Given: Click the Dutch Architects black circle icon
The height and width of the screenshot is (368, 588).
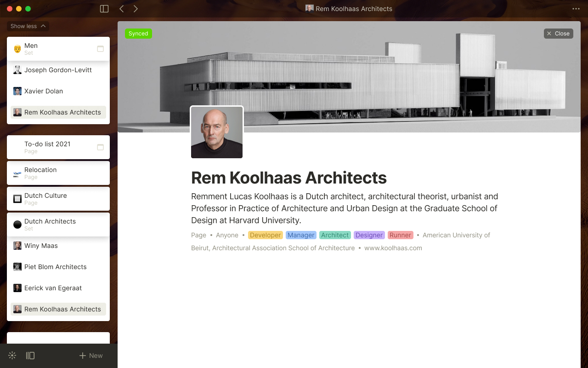Looking at the screenshot, I should click(x=17, y=224).
